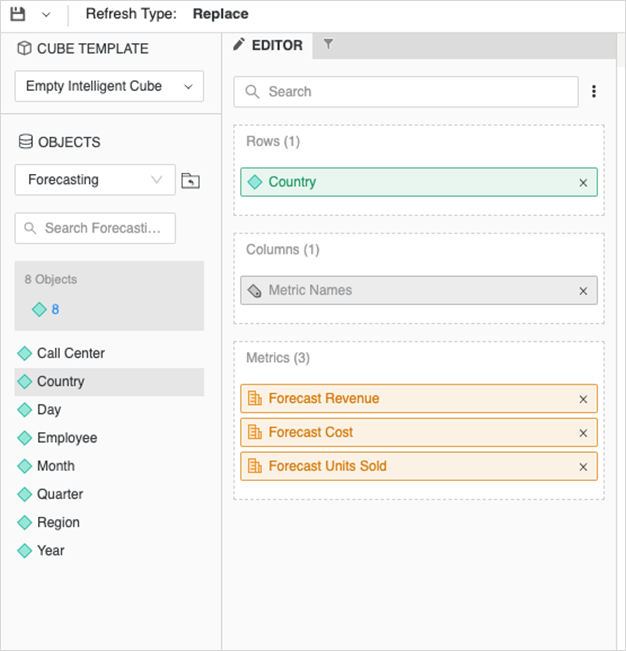The height and width of the screenshot is (651, 626).
Task: Remove Metric Names from Columns
Action: [x=583, y=291]
